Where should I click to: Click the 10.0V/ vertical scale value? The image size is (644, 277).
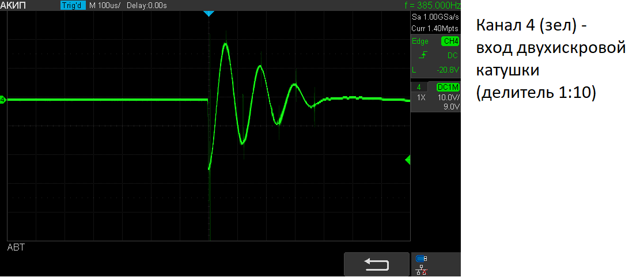coord(448,97)
